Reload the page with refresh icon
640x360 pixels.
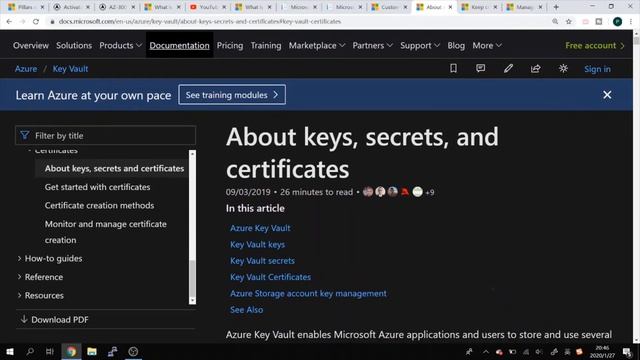click(x=36, y=21)
